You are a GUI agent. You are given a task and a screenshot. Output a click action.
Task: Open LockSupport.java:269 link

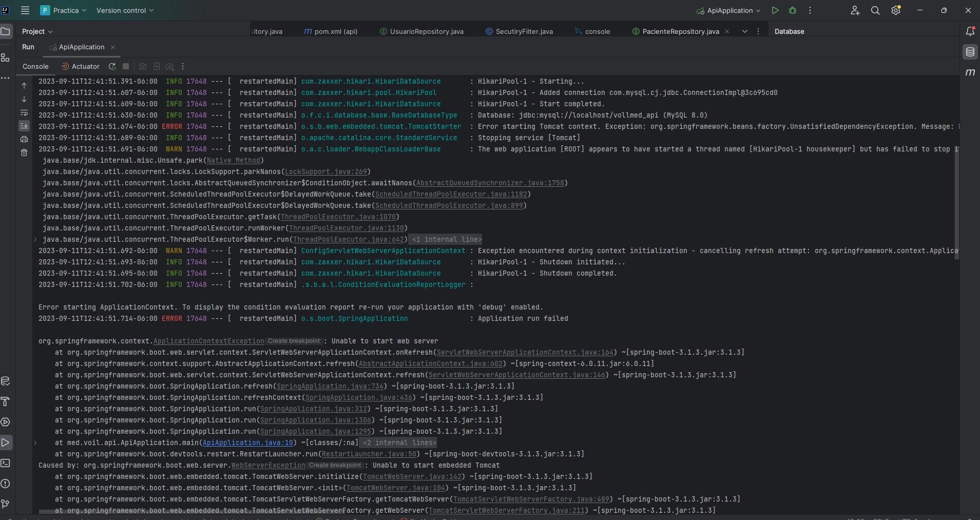[326, 171]
